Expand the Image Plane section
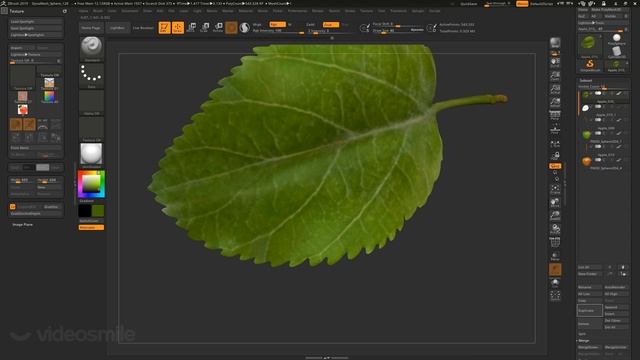 point(22,224)
